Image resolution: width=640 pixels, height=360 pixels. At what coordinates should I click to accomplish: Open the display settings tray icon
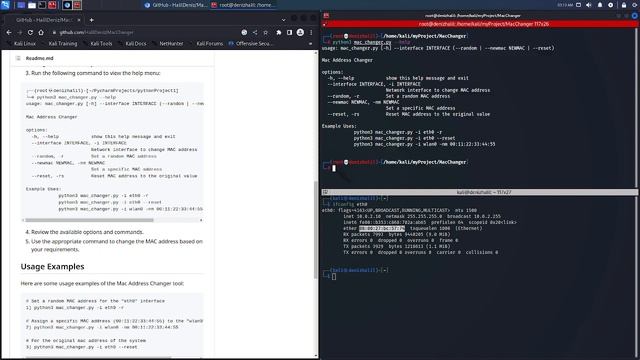[x=578, y=5]
